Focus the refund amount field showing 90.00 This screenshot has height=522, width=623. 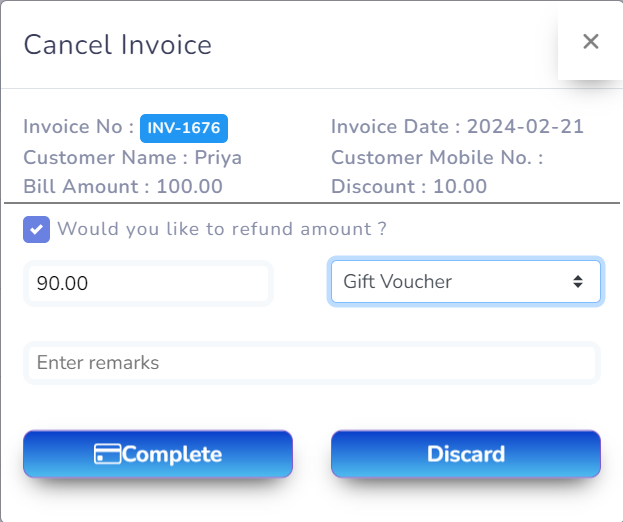point(148,283)
